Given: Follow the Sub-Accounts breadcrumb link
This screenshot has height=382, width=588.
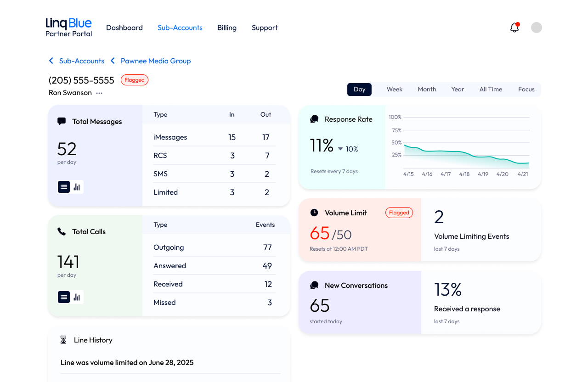Looking at the screenshot, I should tap(82, 61).
